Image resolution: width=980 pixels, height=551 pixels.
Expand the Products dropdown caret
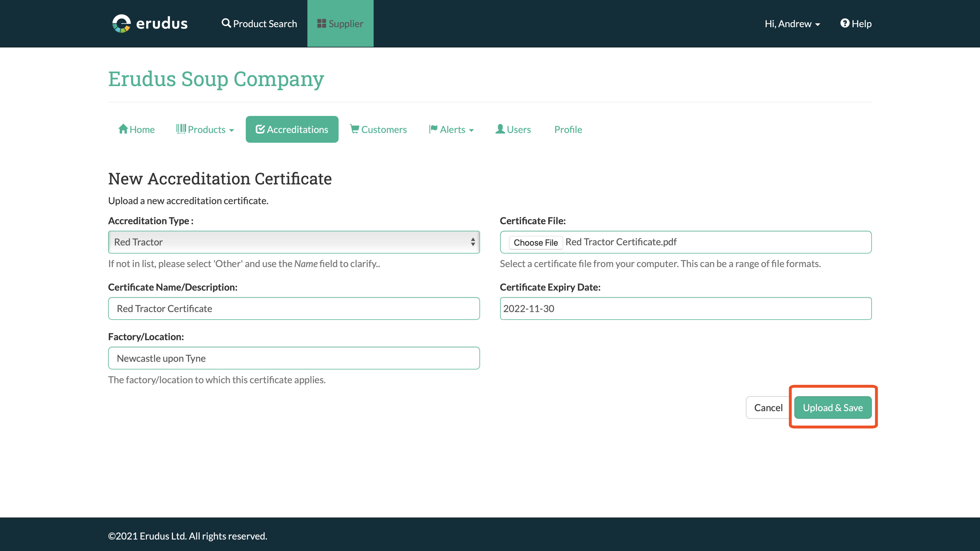(232, 130)
